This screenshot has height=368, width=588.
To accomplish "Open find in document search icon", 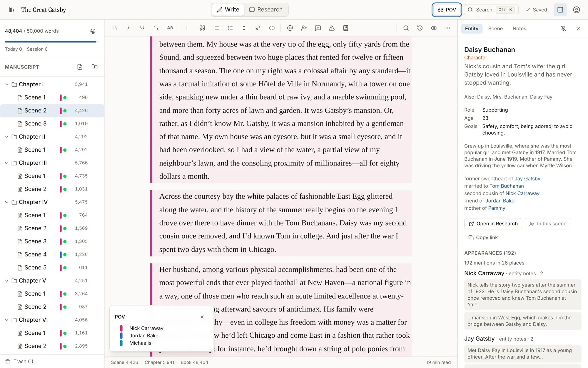I will click(x=406, y=28).
